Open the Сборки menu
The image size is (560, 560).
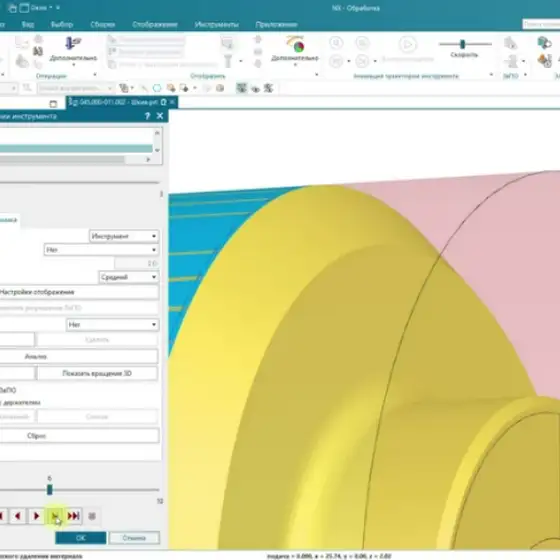[x=102, y=24]
